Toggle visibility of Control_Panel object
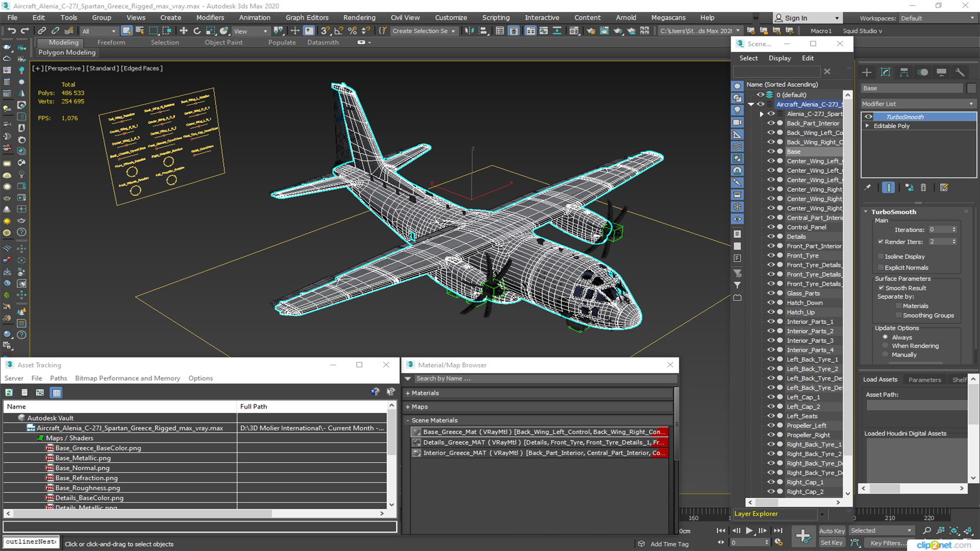 (x=771, y=227)
